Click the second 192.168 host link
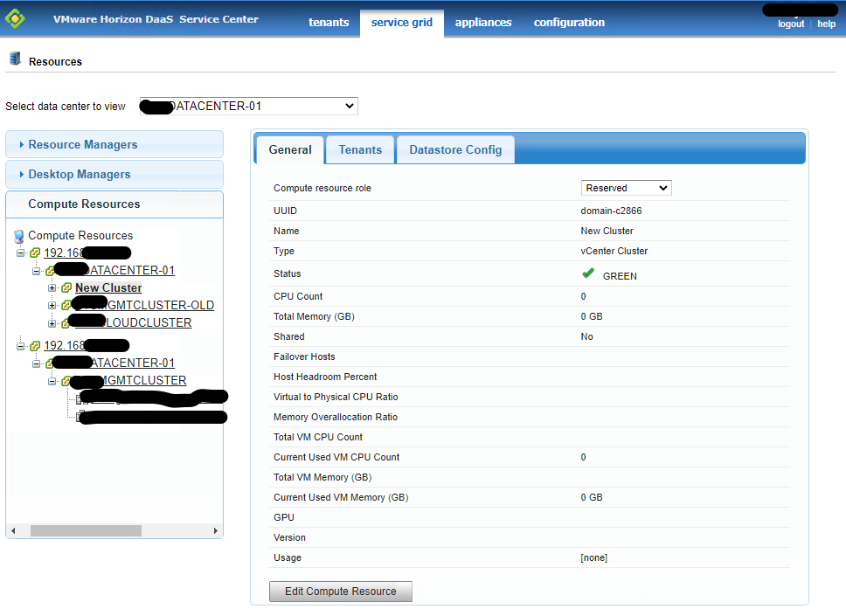Image resolution: width=846 pixels, height=616 pixels. 87,345
